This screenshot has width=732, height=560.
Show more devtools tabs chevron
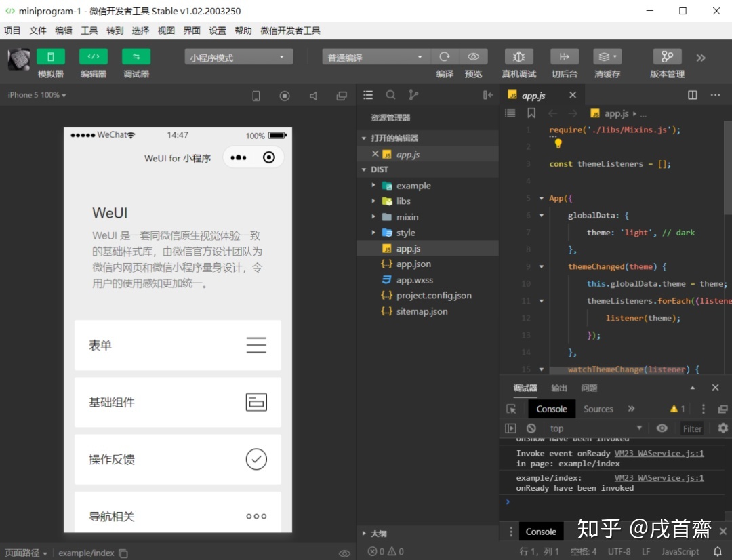click(x=631, y=409)
